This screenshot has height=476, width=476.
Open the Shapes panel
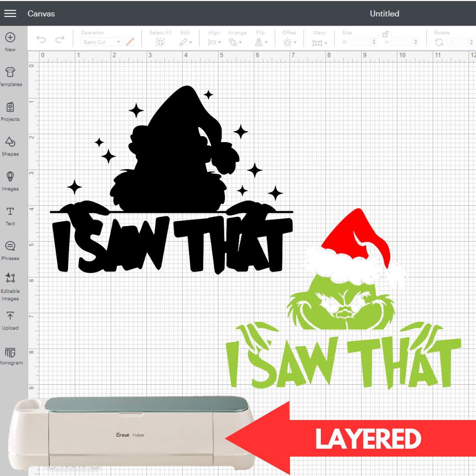[x=10, y=146]
